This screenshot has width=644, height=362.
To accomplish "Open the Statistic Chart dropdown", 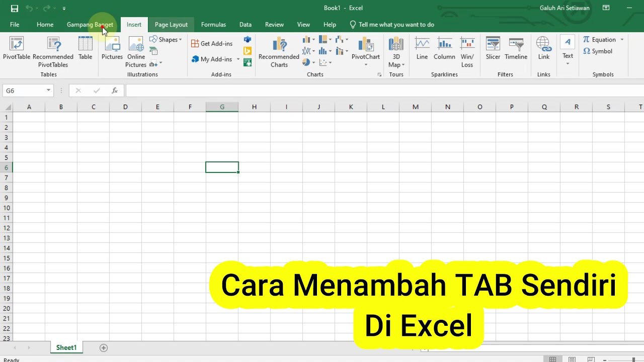I will (x=325, y=51).
